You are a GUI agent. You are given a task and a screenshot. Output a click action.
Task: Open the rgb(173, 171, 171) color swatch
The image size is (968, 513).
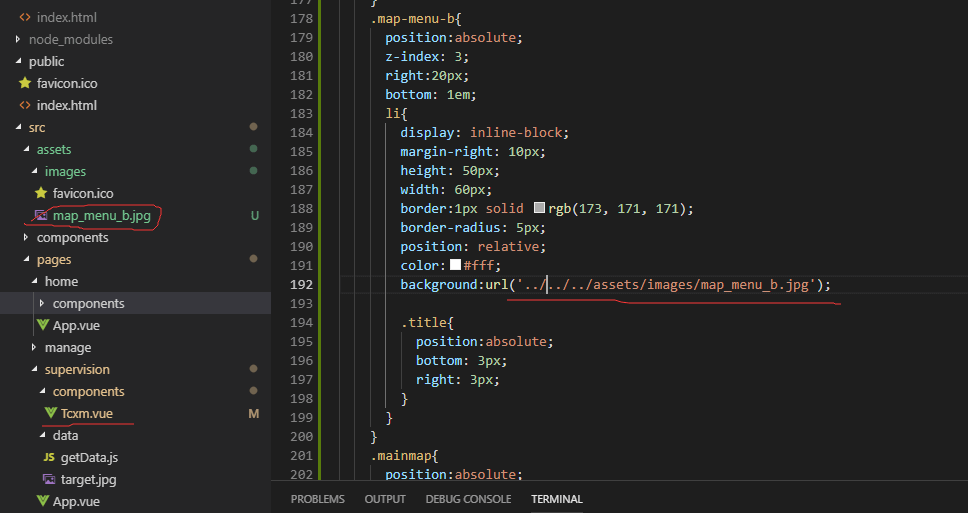pos(540,208)
